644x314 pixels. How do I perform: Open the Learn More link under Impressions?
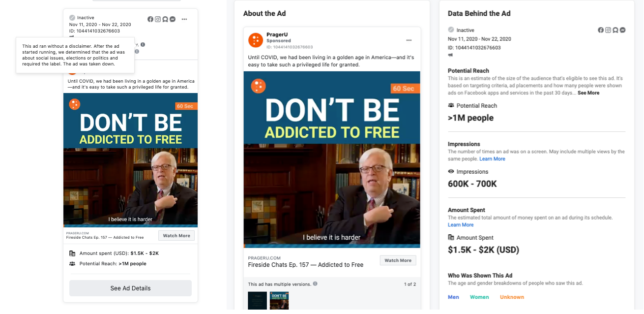pyautogui.click(x=492, y=159)
